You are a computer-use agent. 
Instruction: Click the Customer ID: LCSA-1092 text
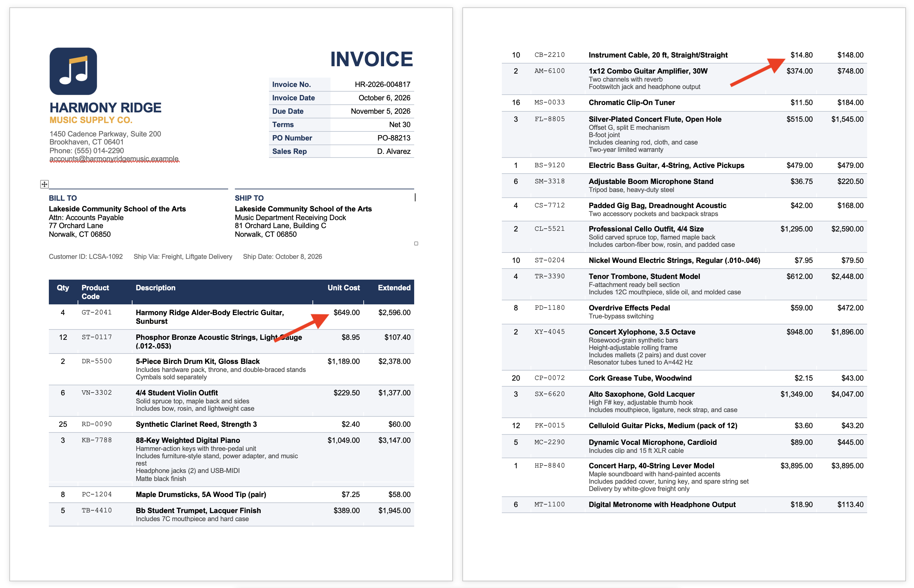point(86,257)
